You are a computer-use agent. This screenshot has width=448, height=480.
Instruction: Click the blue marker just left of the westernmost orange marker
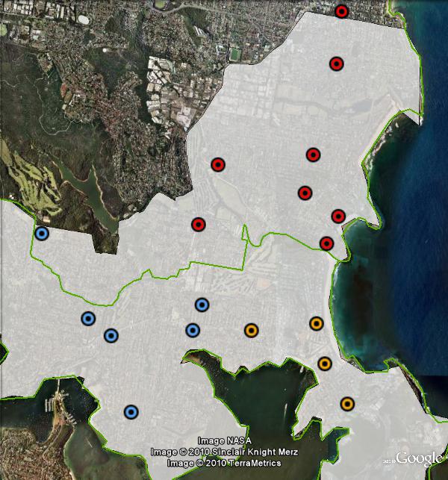tap(193, 330)
